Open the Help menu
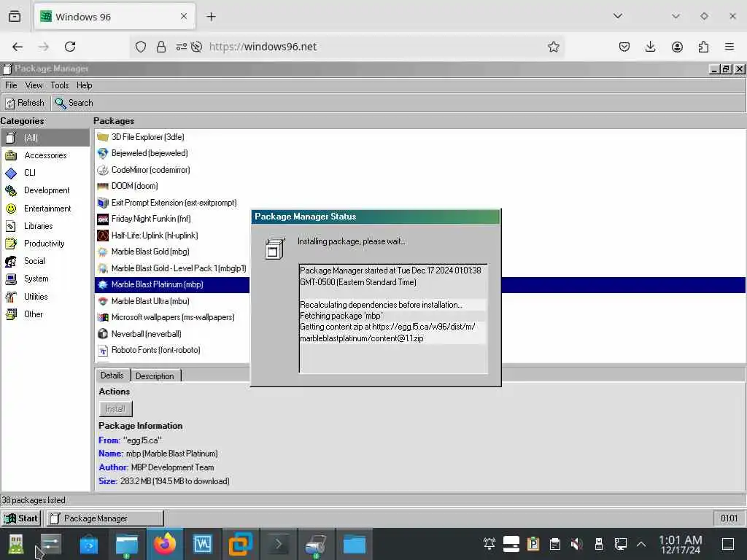Screen dimensions: 747x560 [x=85, y=85]
